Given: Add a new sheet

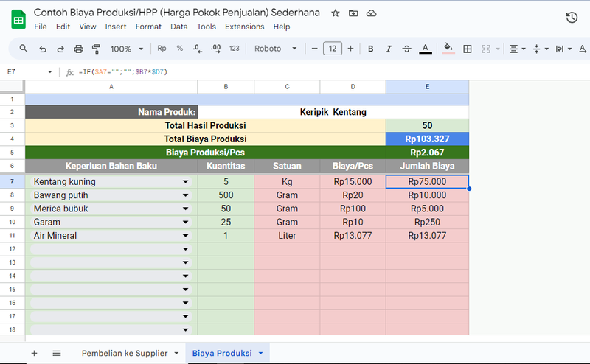Looking at the screenshot, I should pos(34,353).
